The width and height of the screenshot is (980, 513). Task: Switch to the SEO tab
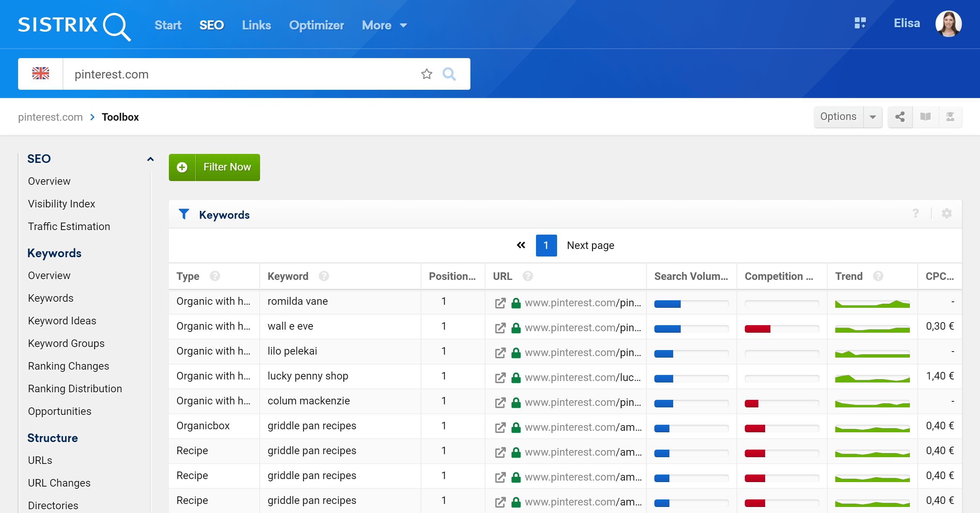[211, 25]
